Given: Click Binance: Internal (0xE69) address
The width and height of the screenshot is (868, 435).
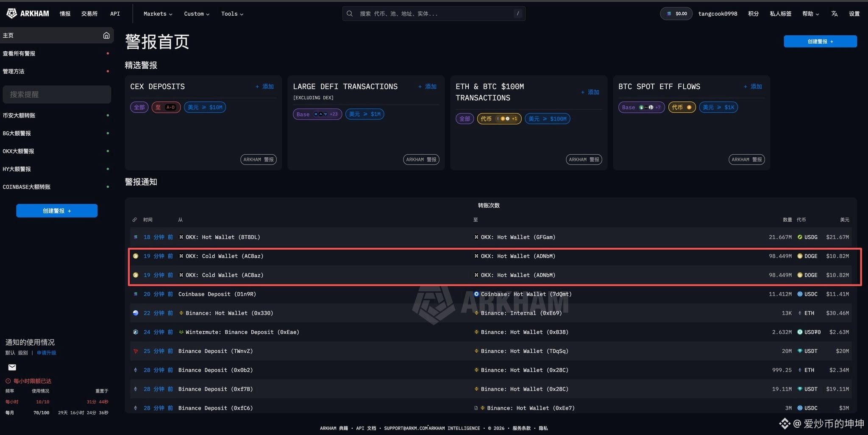Looking at the screenshot, I should pos(521,313).
